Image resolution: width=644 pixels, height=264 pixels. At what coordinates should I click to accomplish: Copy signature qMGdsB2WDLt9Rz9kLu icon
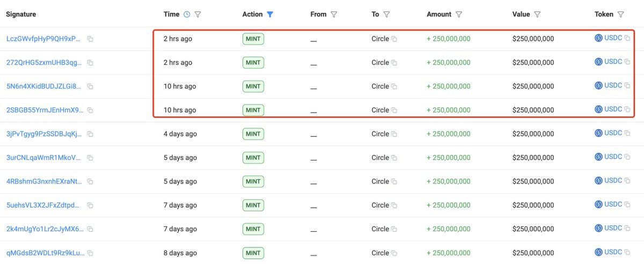tap(90, 253)
